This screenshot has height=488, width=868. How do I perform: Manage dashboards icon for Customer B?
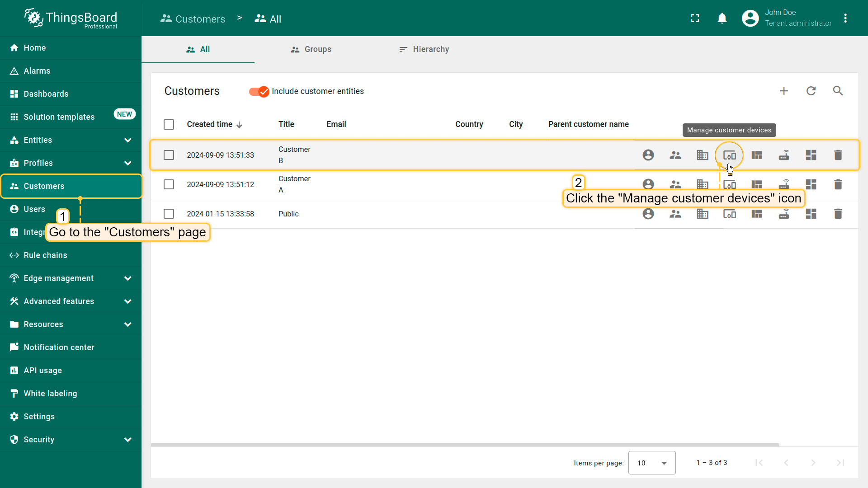tap(811, 155)
